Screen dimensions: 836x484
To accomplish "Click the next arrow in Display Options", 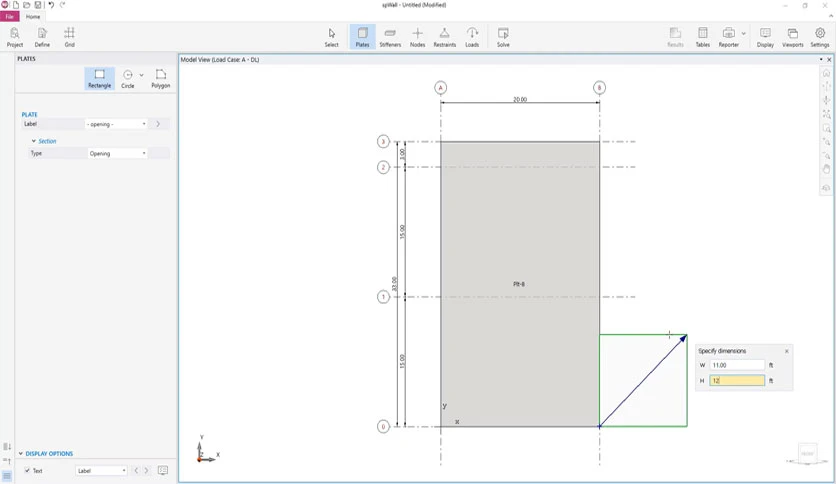I will (147, 471).
